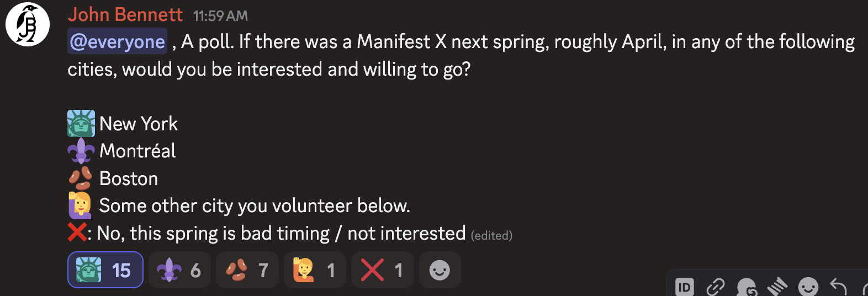This screenshot has width=868, height=296.
Task: Click the Statue of Liberty emoji beside New York
Action: 81,123
